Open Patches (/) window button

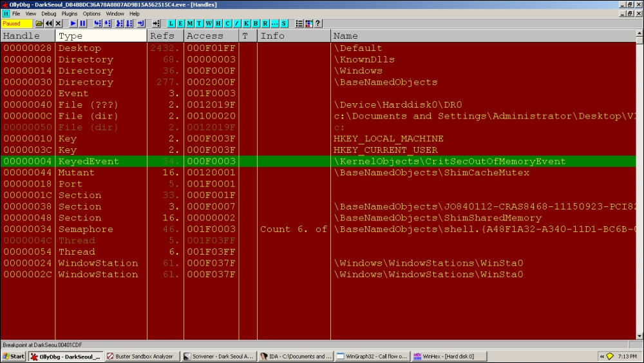237,23
